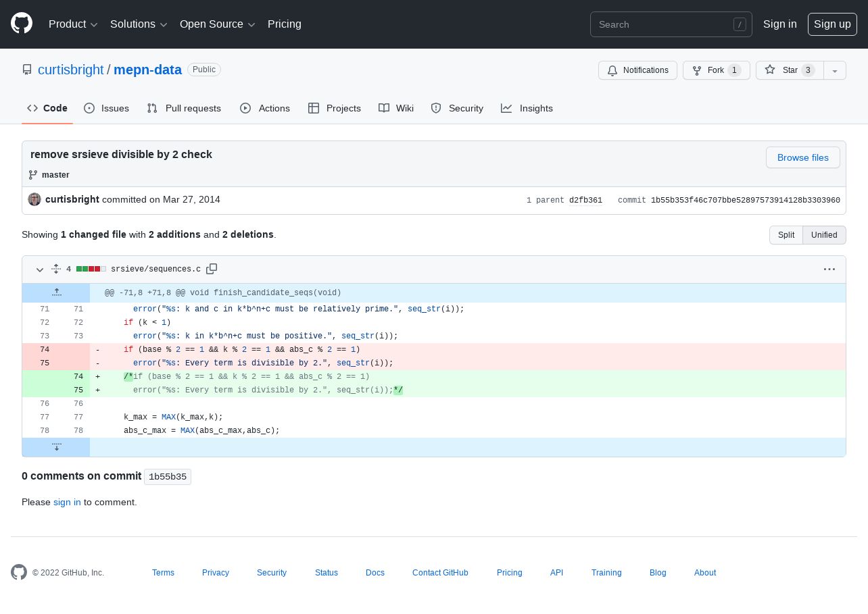Open committer curtisbright's name link
This screenshot has height=614, width=868.
point(72,199)
